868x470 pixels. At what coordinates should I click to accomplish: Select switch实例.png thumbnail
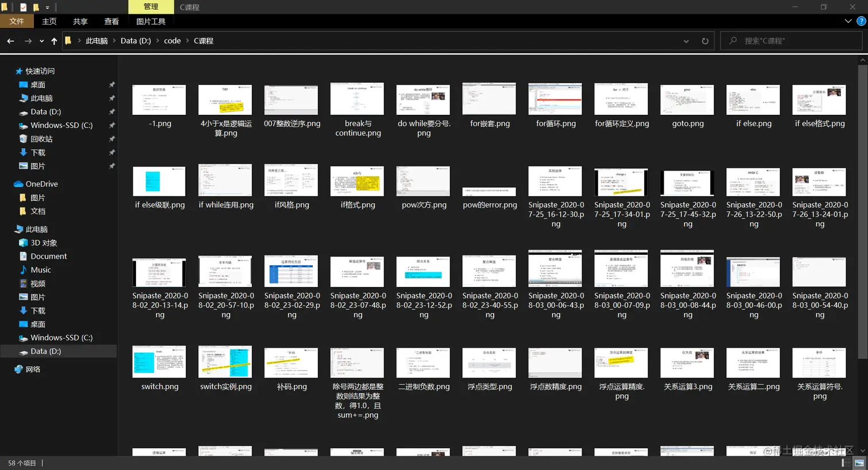225,362
